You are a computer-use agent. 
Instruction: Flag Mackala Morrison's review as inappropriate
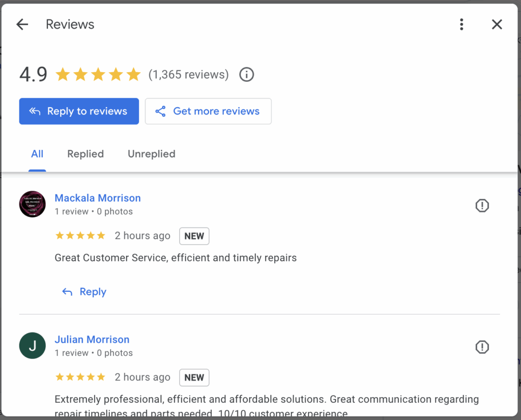point(482,205)
